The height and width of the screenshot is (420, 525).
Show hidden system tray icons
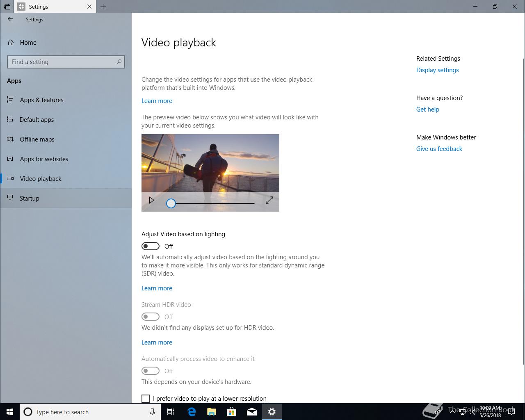click(x=452, y=412)
